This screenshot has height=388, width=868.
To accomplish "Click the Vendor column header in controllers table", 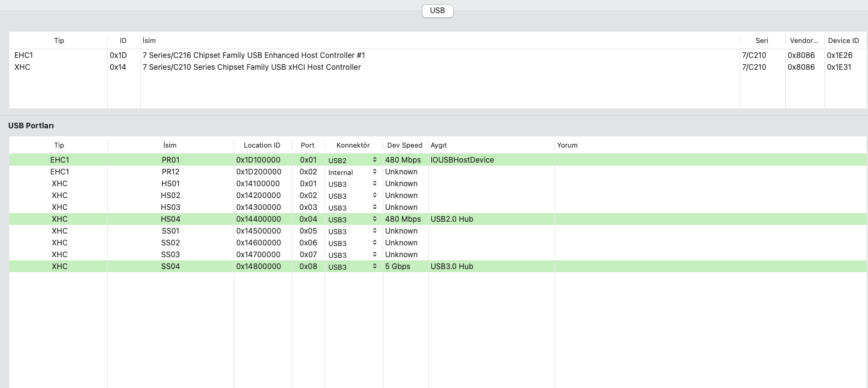I will pyautogui.click(x=803, y=40).
